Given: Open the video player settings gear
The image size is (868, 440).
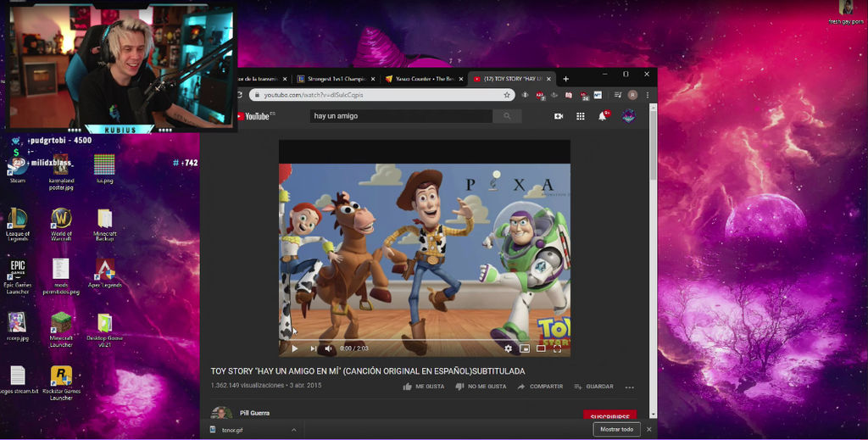Looking at the screenshot, I should tap(509, 348).
